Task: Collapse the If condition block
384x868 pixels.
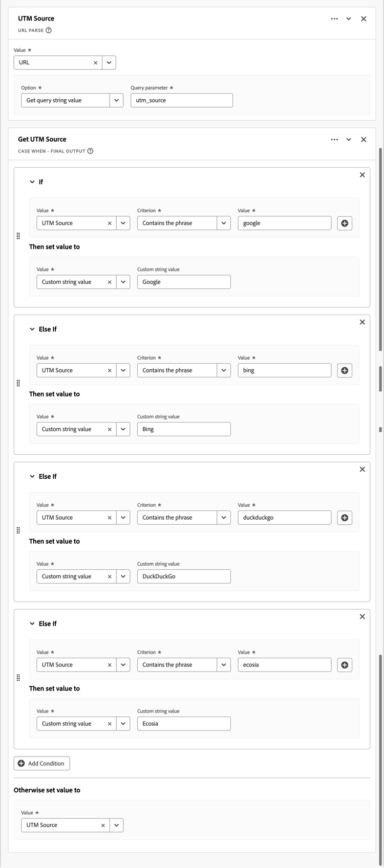Action: point(32,182)
